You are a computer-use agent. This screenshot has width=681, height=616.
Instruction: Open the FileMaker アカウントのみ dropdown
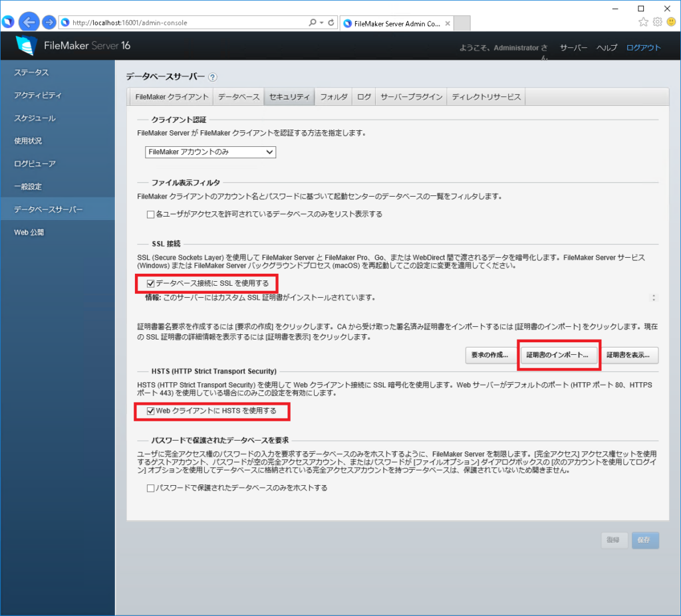(210, 152)
